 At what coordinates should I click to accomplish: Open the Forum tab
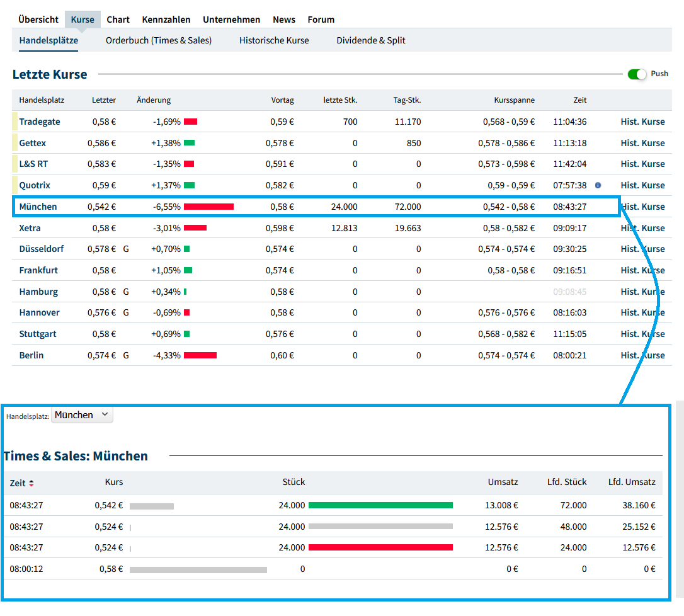[x=321, y=20]
